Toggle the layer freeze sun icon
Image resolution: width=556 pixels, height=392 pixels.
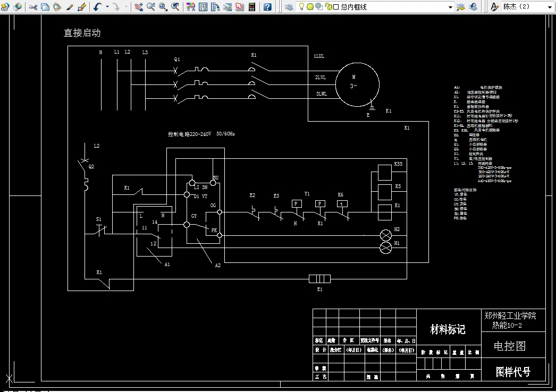tap(310, 7)
